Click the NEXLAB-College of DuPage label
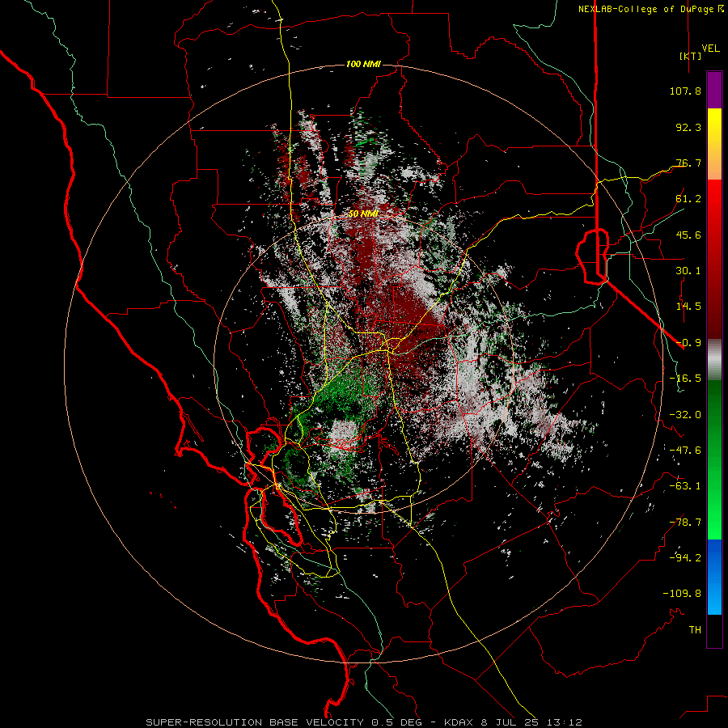This screenshot has width=728, height=728. [645, 9]
